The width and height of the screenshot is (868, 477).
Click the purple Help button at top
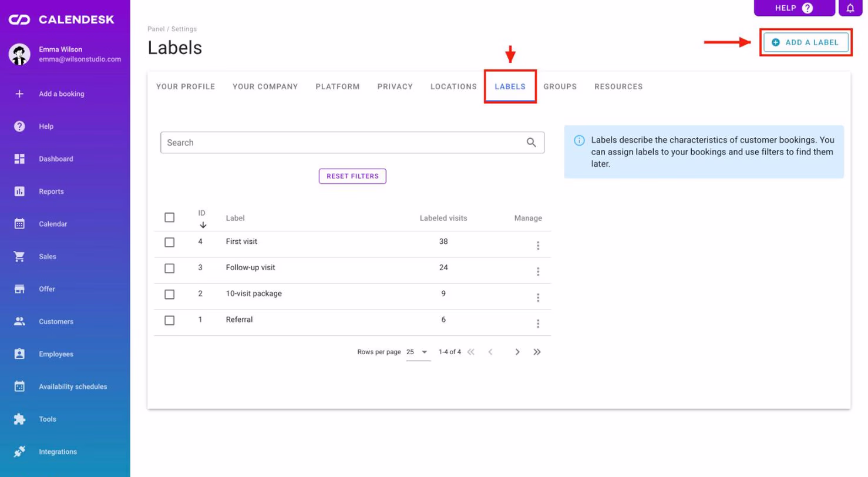(x=795, y=8)
